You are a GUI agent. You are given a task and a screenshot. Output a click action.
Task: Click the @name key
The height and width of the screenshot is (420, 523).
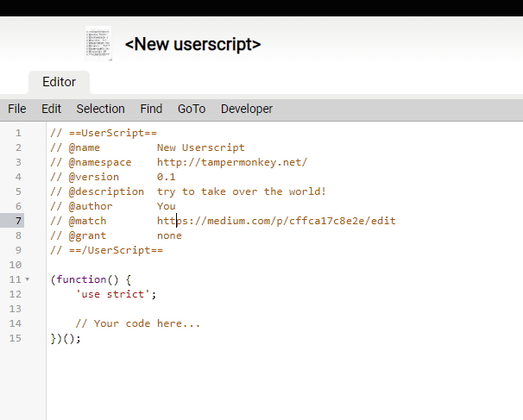(84, 147)
